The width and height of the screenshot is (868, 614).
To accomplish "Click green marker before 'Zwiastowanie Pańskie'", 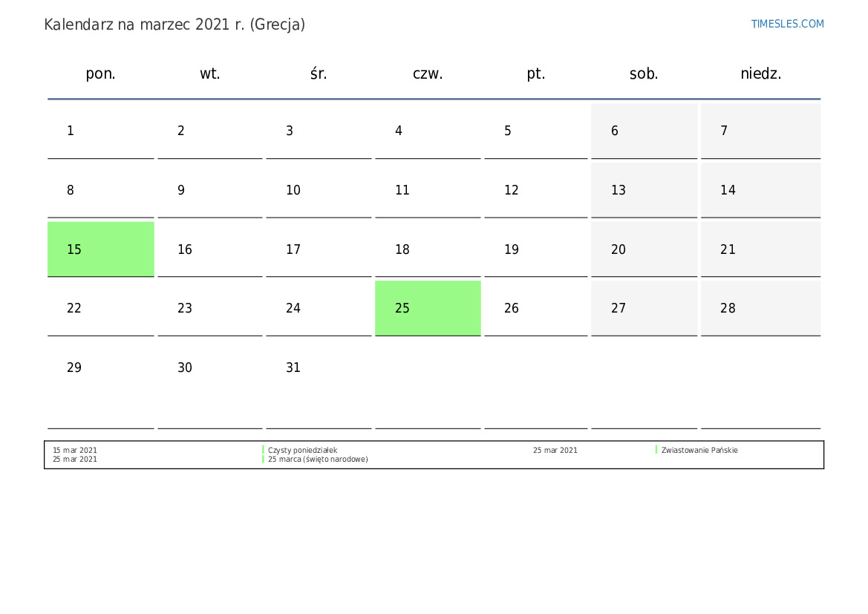I will (656, 450).
